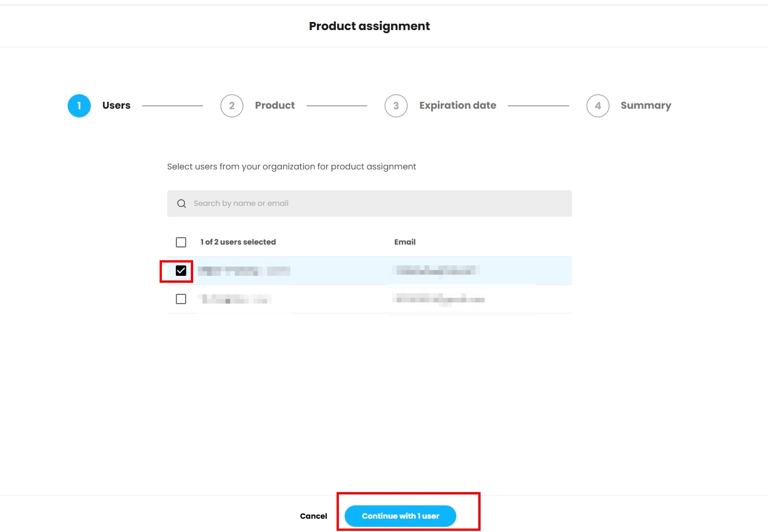768x532 pixels.
Task: Click the second user's blurred email
Action: tap(438, 299)
